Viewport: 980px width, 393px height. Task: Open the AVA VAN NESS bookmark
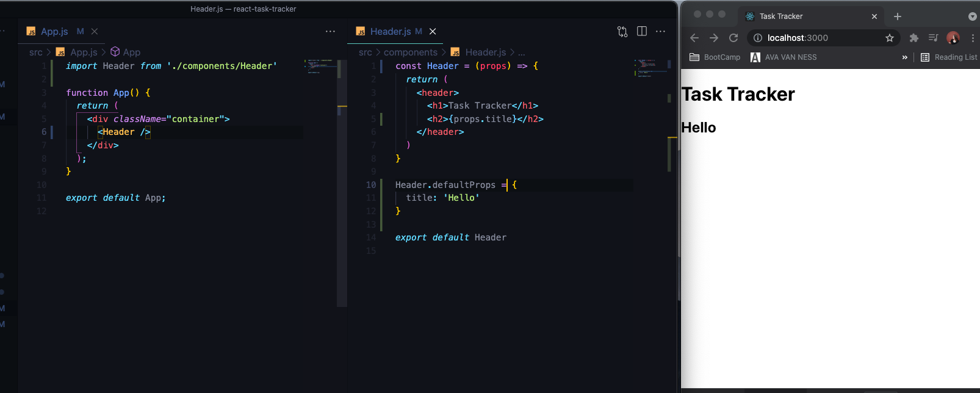tap(784, 57)
